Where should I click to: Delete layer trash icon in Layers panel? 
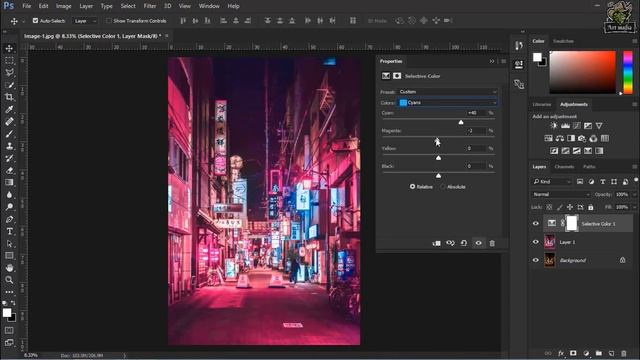pyautogui.click(x=623, y=353)
